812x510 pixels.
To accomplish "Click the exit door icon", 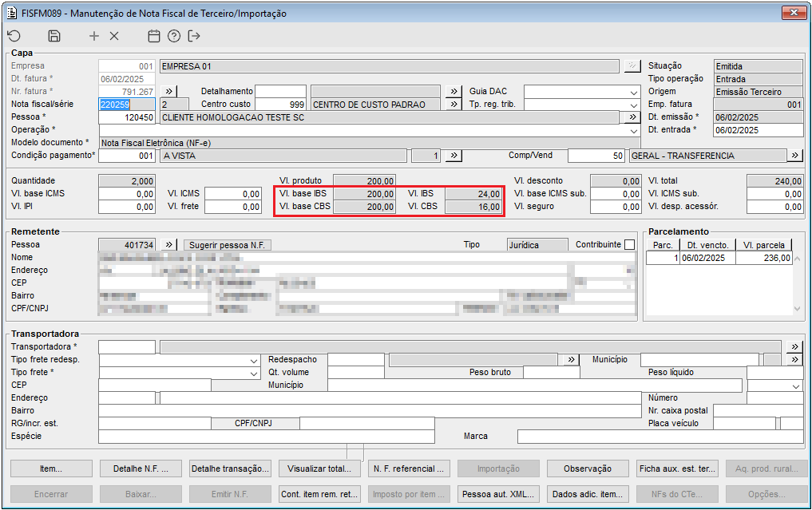I will (194, 36).
